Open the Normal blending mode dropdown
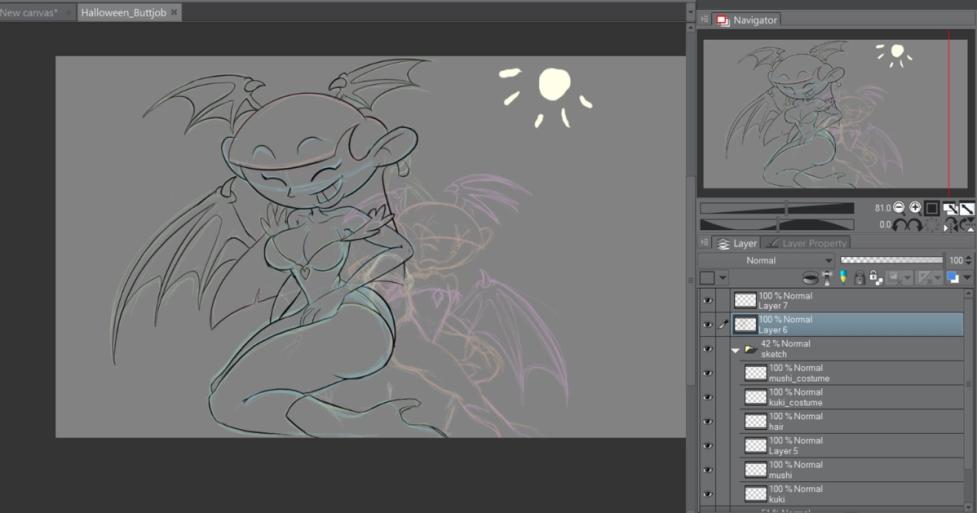 [x=767, y=260]
